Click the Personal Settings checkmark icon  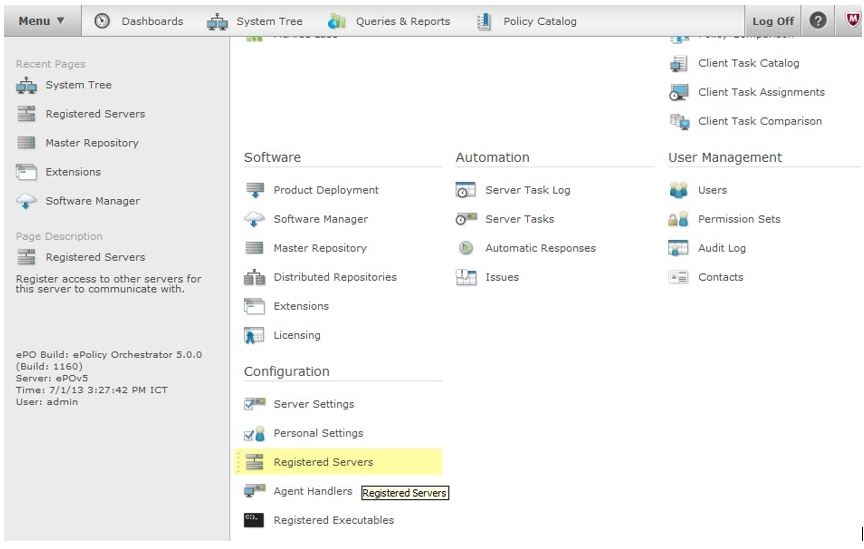pos(254,433)
